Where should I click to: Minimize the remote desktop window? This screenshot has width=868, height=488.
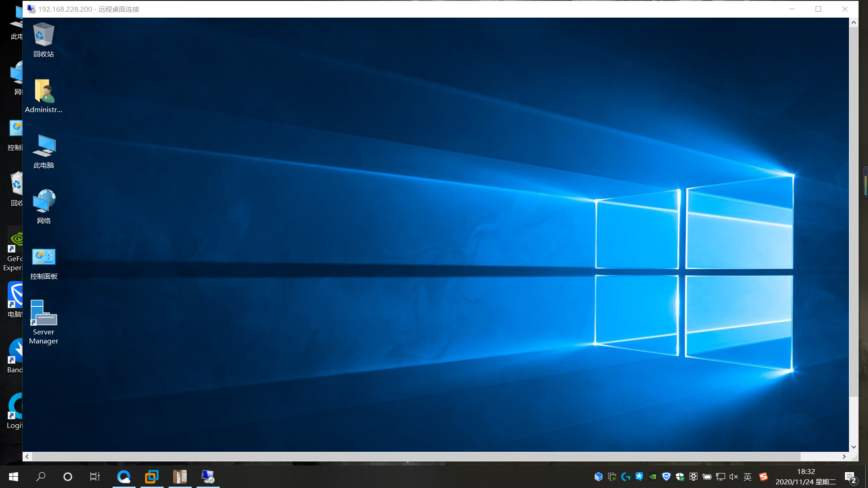792,9
